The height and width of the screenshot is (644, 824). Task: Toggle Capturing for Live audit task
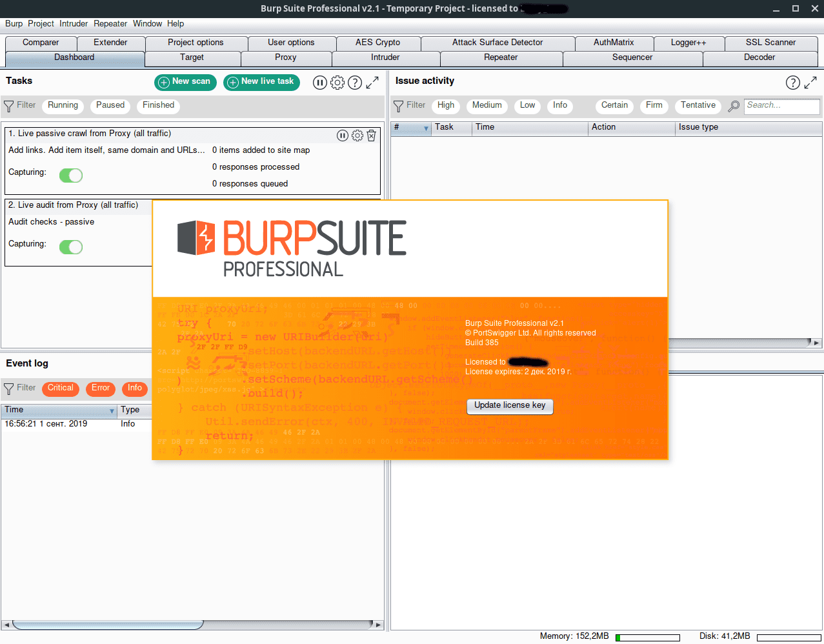pyautogui.click(x=71, y=247)
